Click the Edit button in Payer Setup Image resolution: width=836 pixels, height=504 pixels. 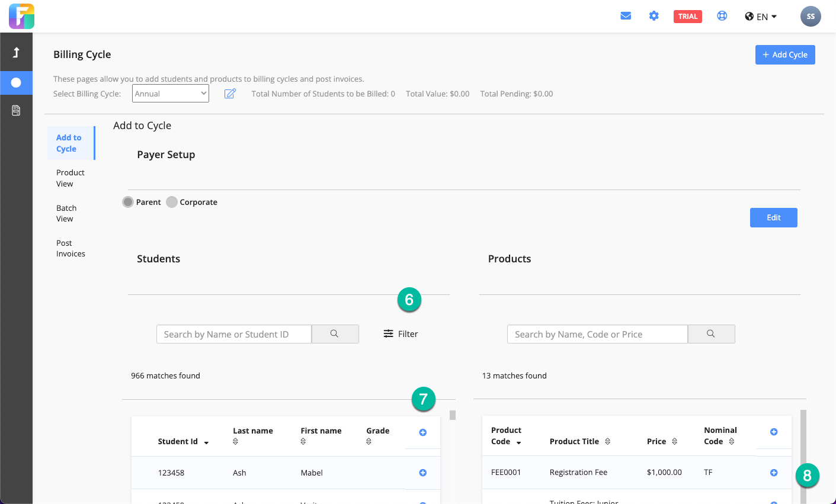coord(773,217)
